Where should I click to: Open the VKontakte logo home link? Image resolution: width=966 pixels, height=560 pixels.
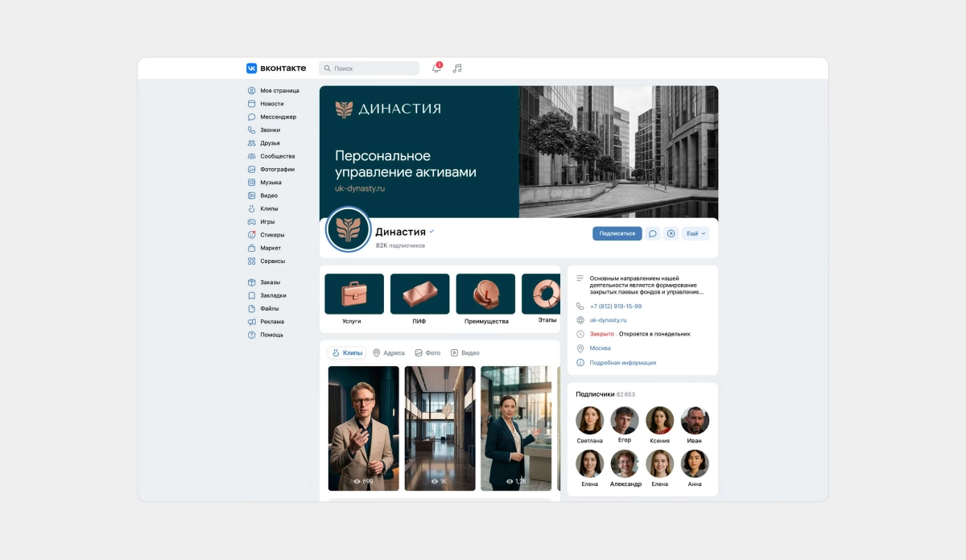pyautogui.click(x=276, y=68)
